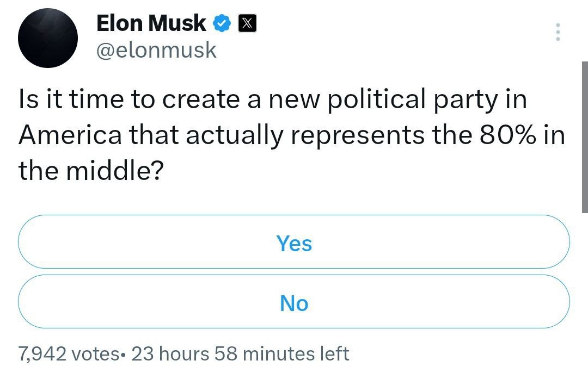Click "the middle?" at the tweet's end
Screen dimensions: 588x373
[x=91, y=170]
